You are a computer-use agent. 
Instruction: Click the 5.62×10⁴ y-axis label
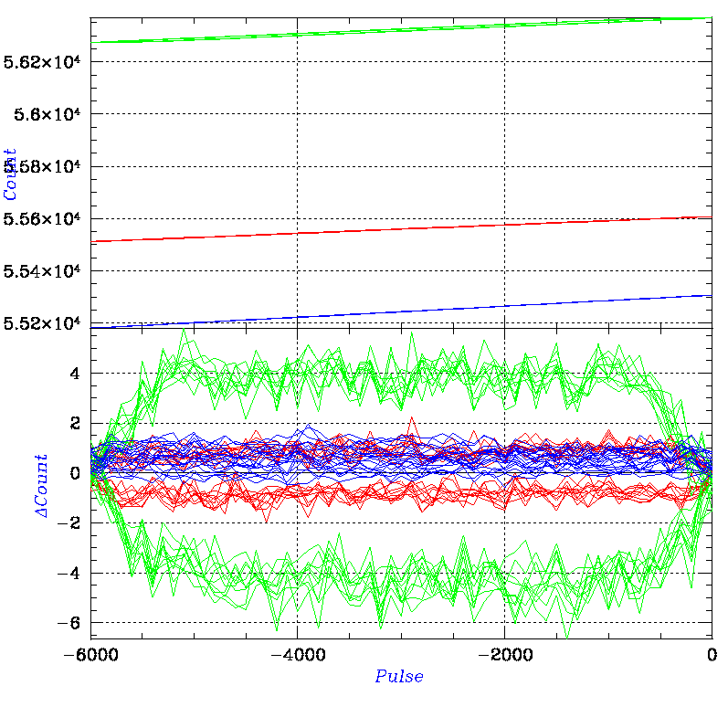click(42, 62)
